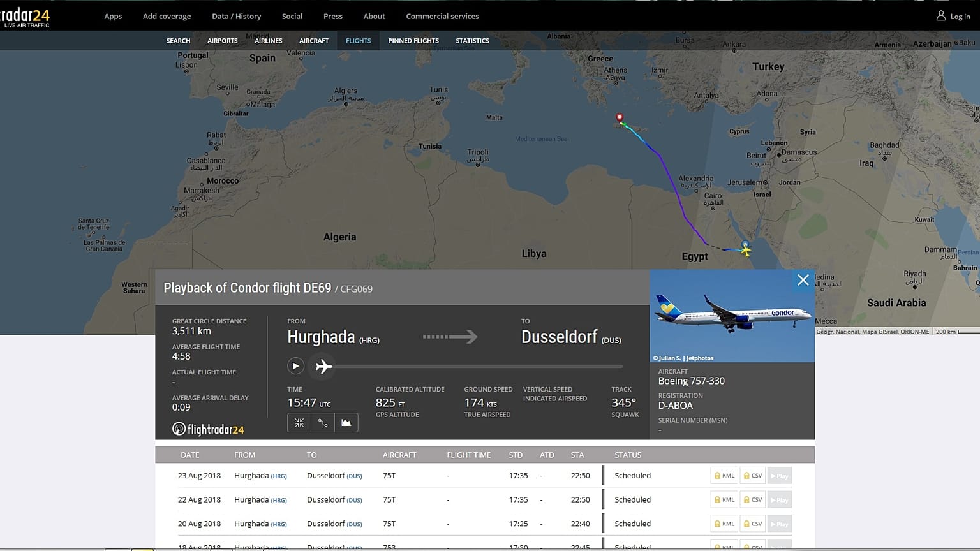
Task: Download KML for 22 Aug 2018 flight
Action: (724, 500)
